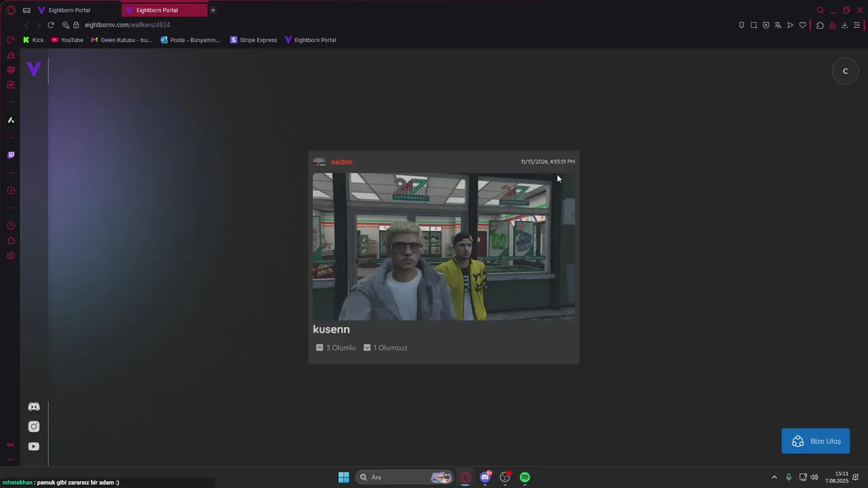The width and height of the screenshot is (868, 488).
Task: Go forward one page
Action: click(x=38, y=25)
